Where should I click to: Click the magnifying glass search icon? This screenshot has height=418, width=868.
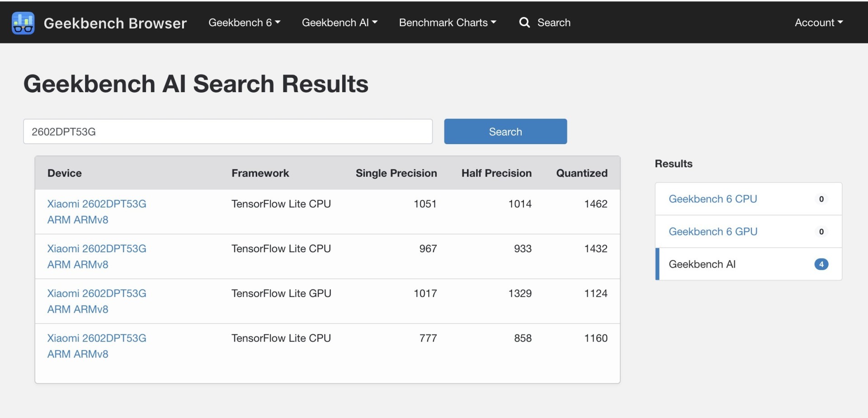click(524, 23)
